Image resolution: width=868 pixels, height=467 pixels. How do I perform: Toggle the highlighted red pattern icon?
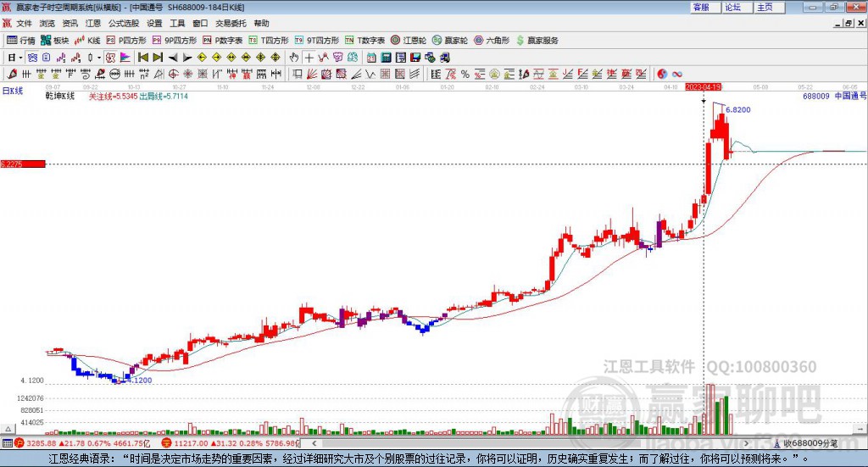click(111, 58)
